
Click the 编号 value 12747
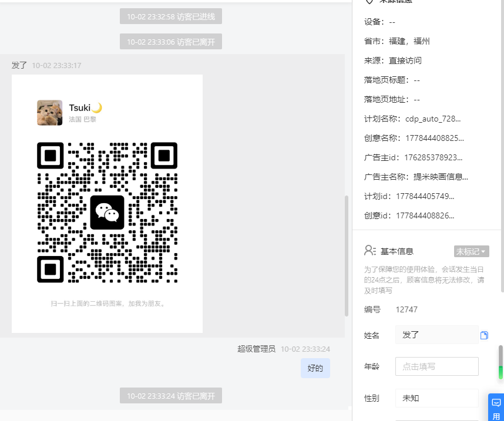(x=406, y=309)
